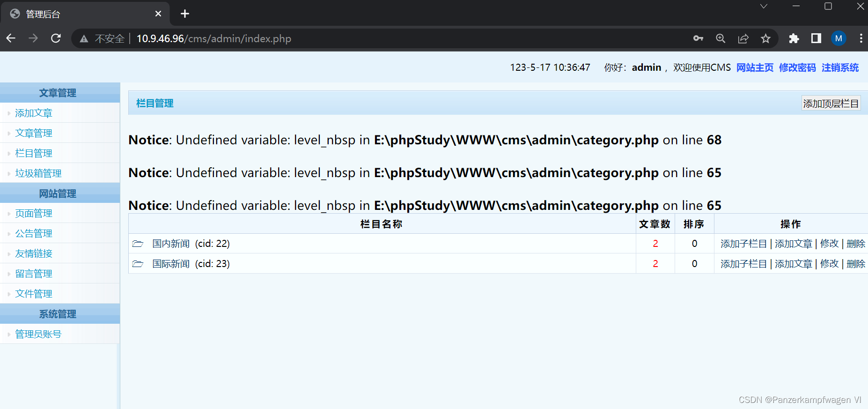Screen dimensions: 868x409
Task: Click article count 2 in 国内新闻 row
Action: [x=655, y=244]
